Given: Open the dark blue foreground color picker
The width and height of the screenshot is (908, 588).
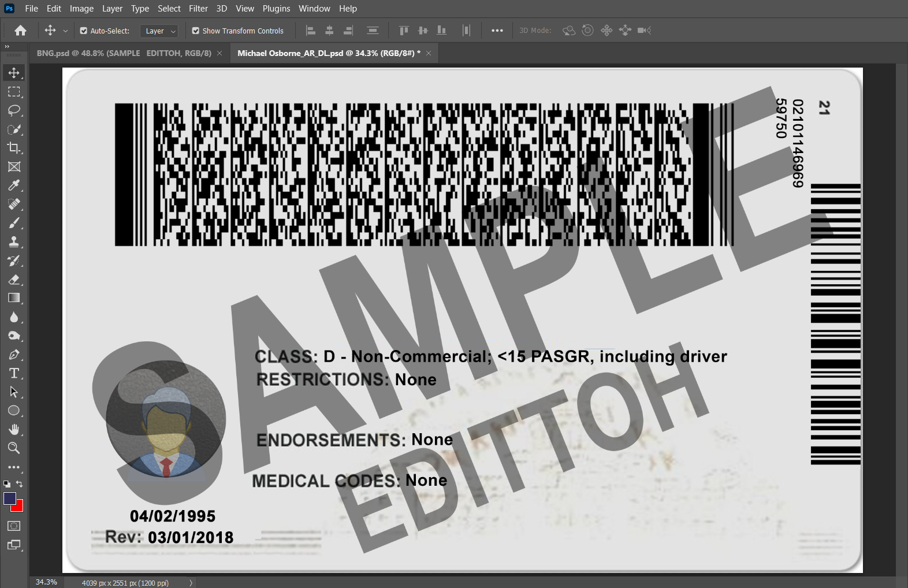Looking at the screenshot, I should pos(9,498).
